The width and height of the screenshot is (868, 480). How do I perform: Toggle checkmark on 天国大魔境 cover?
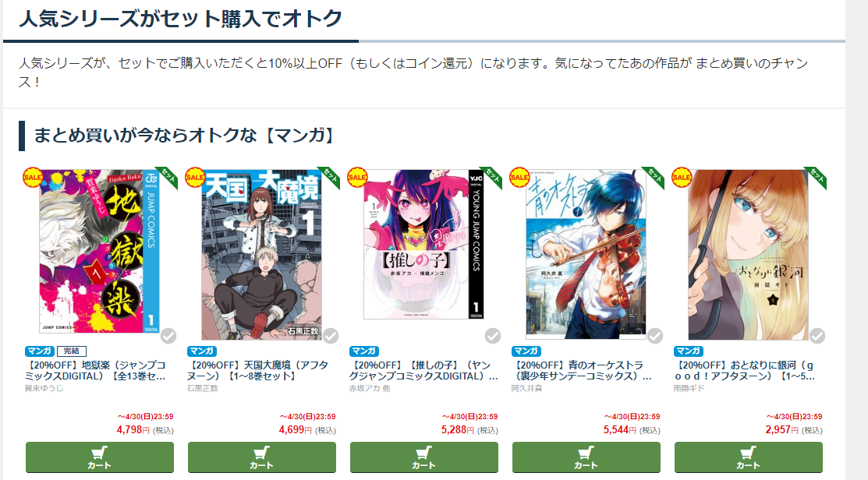(331, 336)
